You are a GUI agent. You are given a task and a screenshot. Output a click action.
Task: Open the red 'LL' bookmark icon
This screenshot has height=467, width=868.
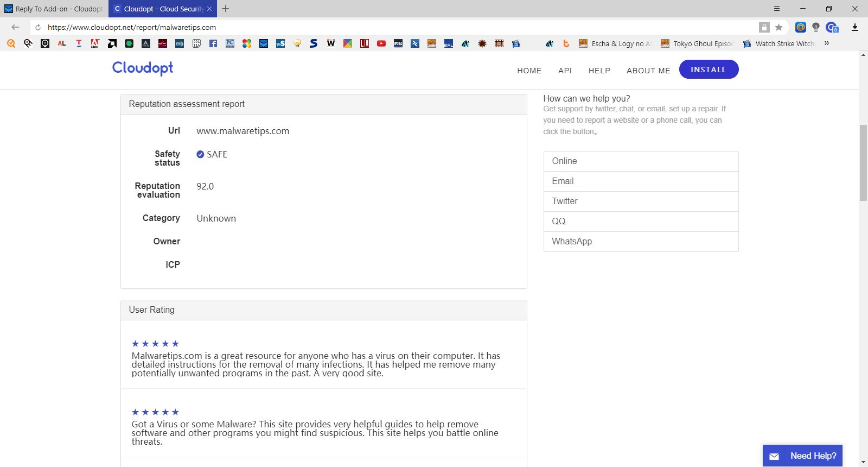point(365,43)
